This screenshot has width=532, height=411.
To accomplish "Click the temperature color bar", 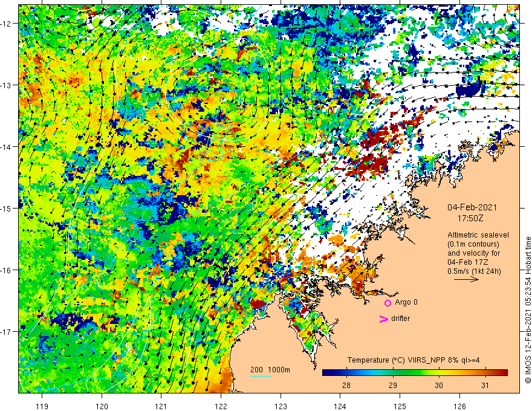I will tap(415, 373).
